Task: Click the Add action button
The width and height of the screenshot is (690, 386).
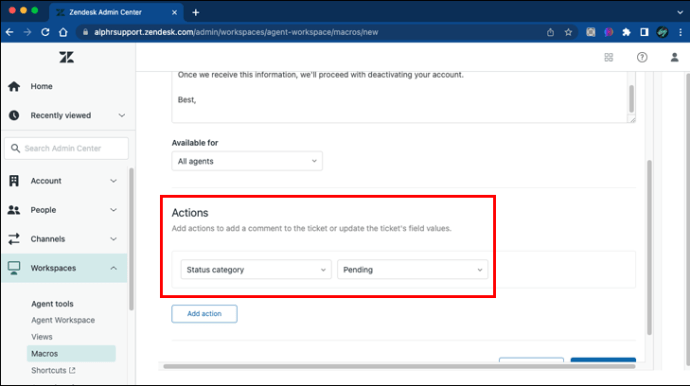Action: click(x=204, y=314)
